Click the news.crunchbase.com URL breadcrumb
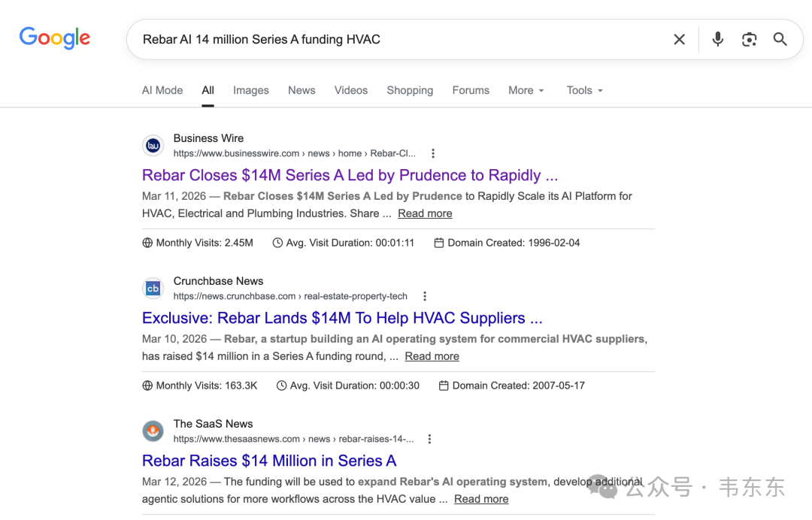The width and height of the screenshot is (812, 520). tap(290, 296)
